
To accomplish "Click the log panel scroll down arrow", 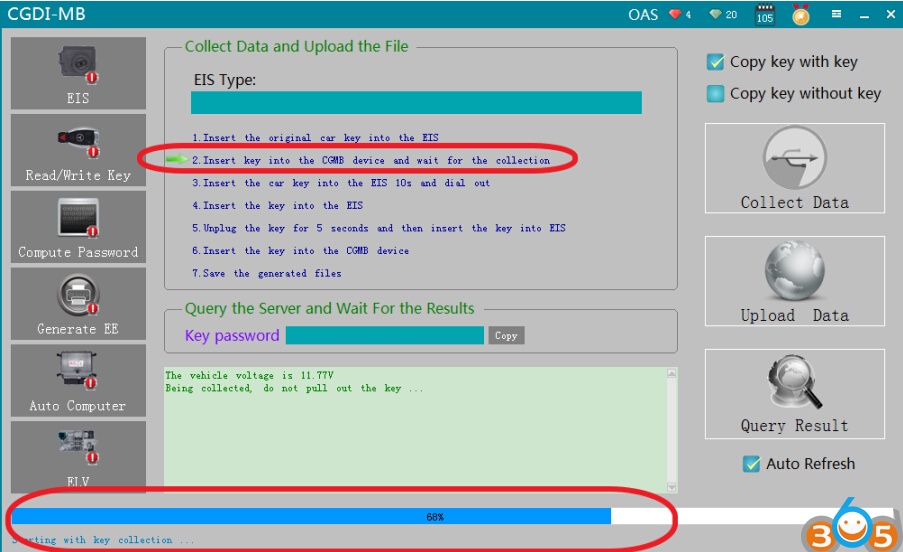I will tap(671, 487).
